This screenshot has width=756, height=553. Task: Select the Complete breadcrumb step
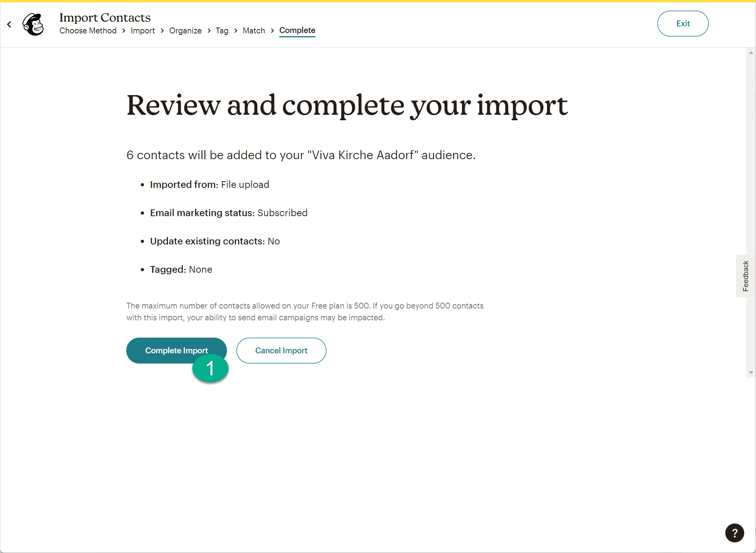[297, 30]
